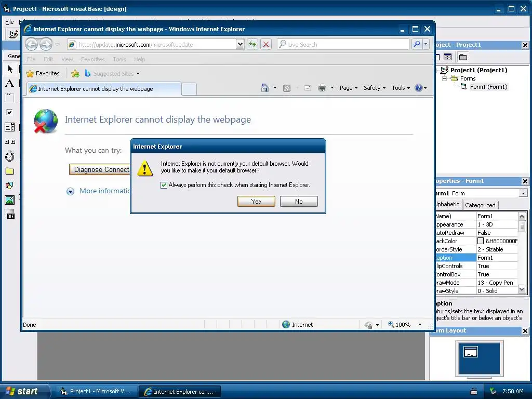This screenshot has width=532, height=399.
Task: Click Yes to set default browser
Action: point(256,201)
